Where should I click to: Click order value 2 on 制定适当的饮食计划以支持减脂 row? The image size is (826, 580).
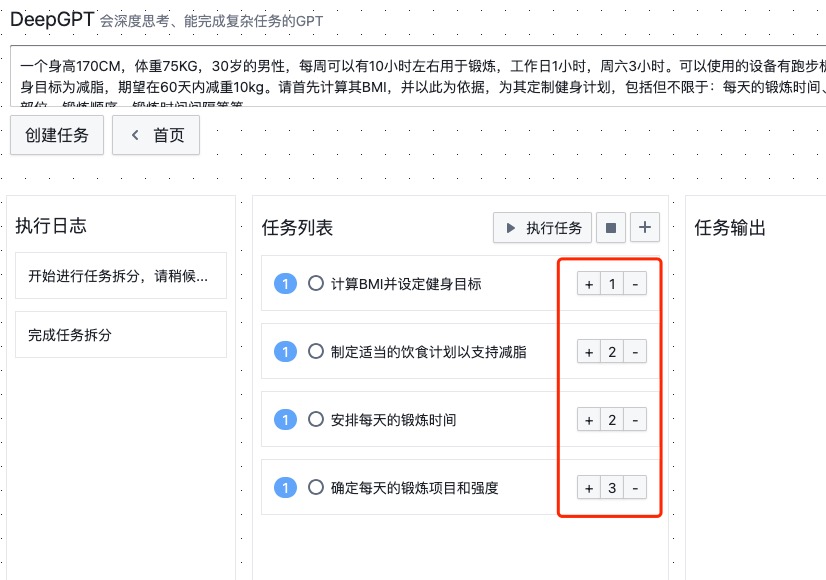tap(612, 352)
